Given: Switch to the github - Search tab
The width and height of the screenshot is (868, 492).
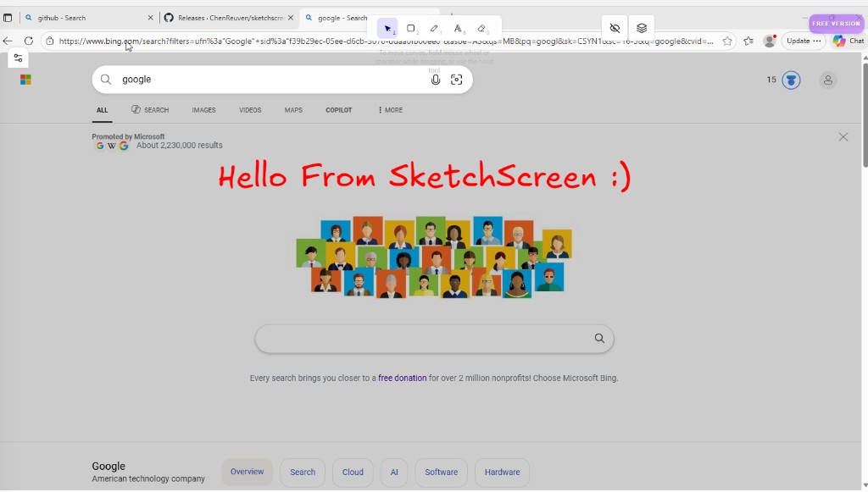Looking at the screenshot, I should click(x=88, y=18).
